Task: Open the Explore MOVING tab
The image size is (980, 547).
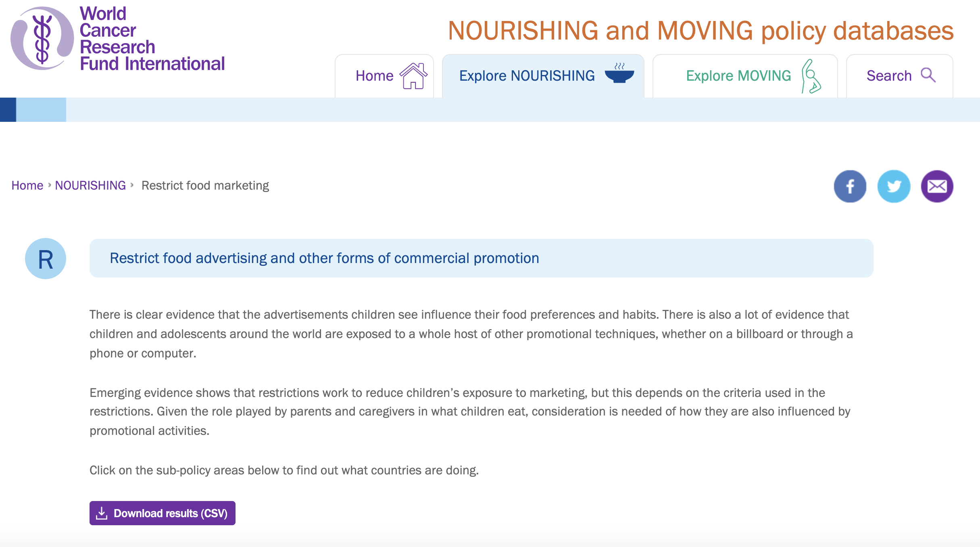Action: tap(745, 76)
